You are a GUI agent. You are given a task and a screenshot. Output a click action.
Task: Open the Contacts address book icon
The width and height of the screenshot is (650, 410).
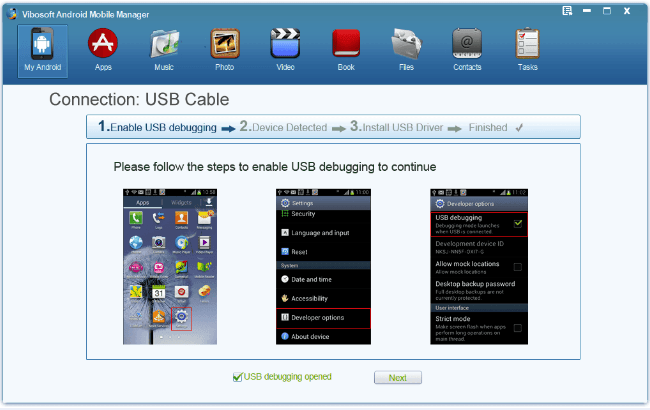coord(467,44)
